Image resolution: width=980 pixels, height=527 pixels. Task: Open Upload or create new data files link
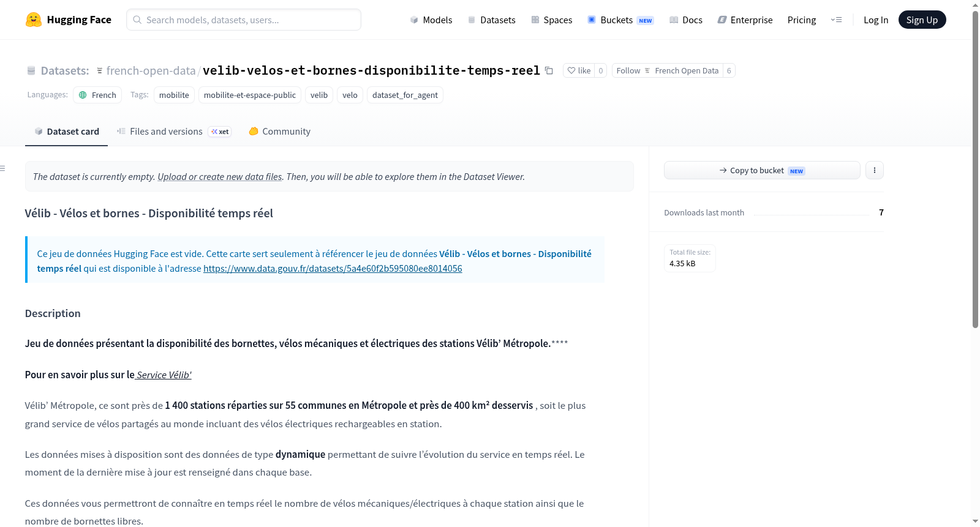coord(220,177)
